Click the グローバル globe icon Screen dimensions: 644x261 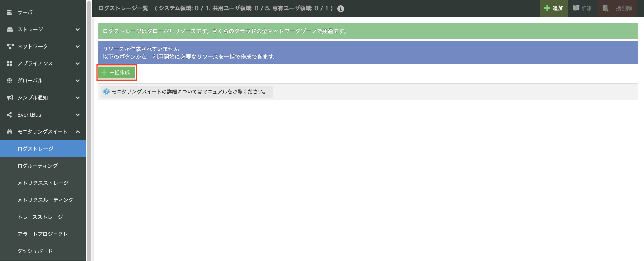(x=10, y=81)
